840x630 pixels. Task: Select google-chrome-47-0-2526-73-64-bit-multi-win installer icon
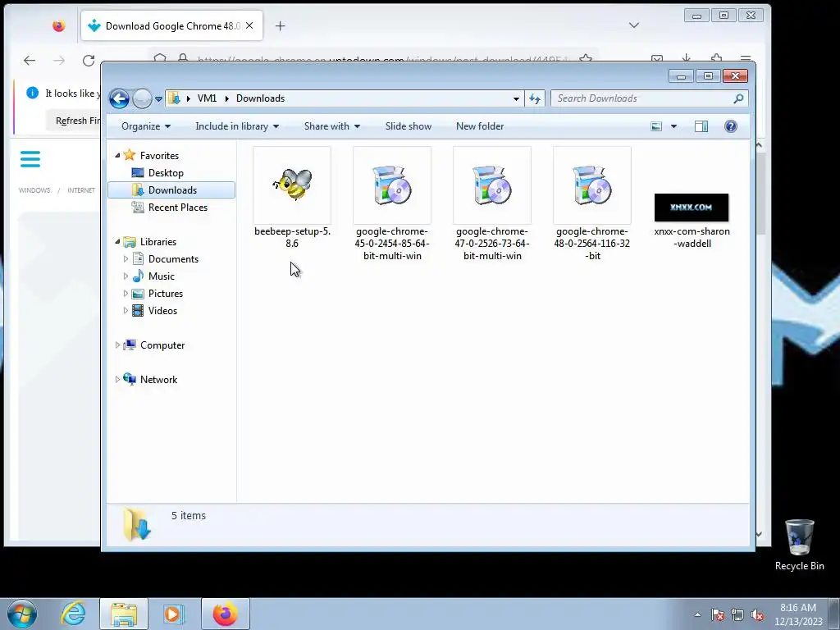(x=492, y=185)
